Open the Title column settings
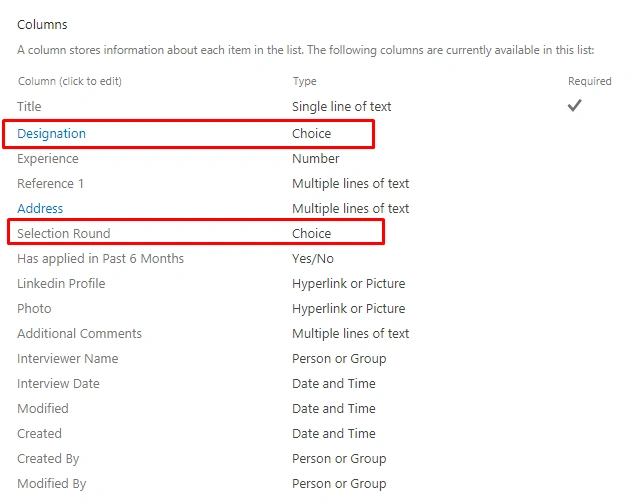 tap(29, 107)
